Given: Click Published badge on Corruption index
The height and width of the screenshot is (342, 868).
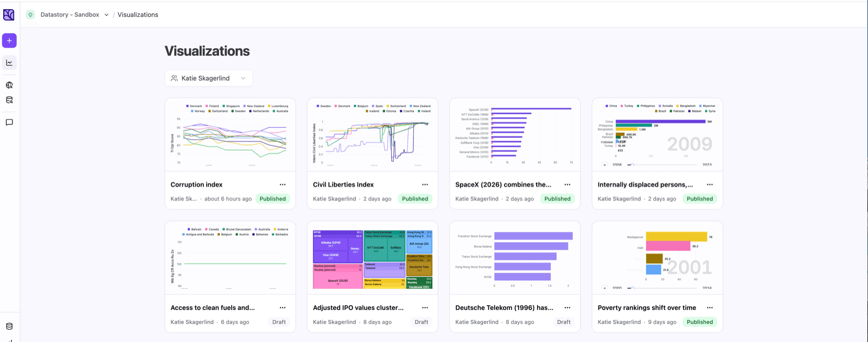Looking at the screenshot, I should (272, 199).
